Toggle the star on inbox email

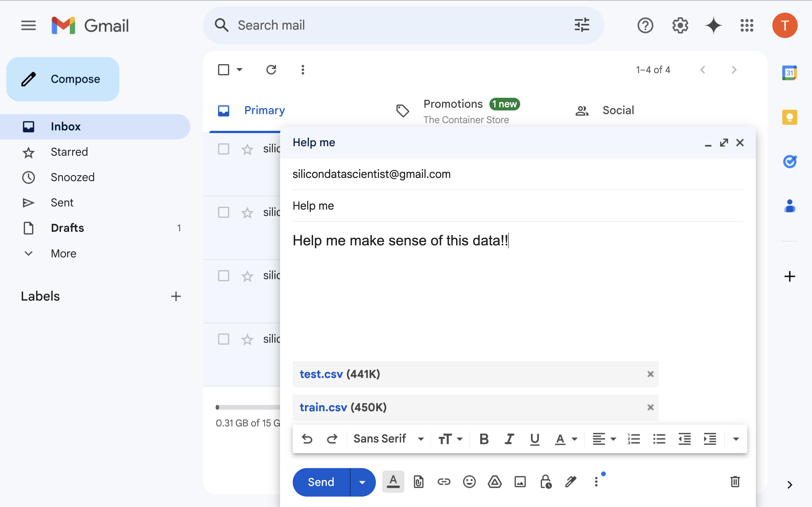click(x=247, y=149)
